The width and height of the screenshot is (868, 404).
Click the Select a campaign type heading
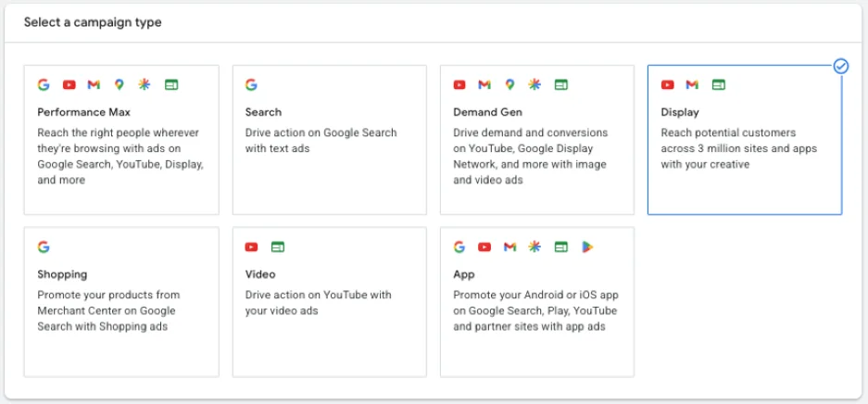tap(93, 22)
